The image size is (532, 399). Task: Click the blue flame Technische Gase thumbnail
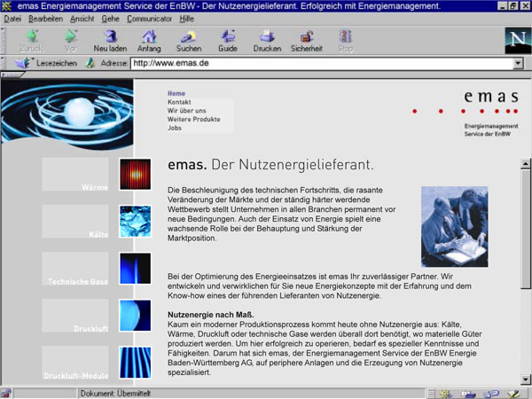point(135,269)
